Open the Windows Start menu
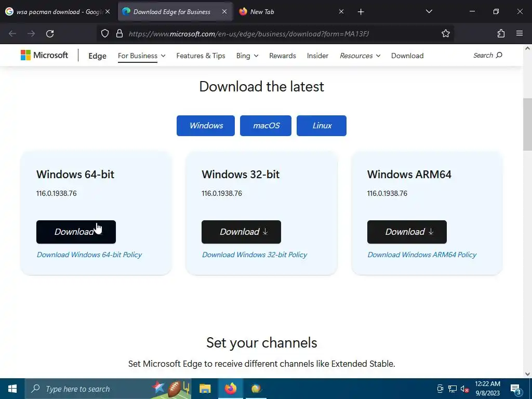 (12, 389)
